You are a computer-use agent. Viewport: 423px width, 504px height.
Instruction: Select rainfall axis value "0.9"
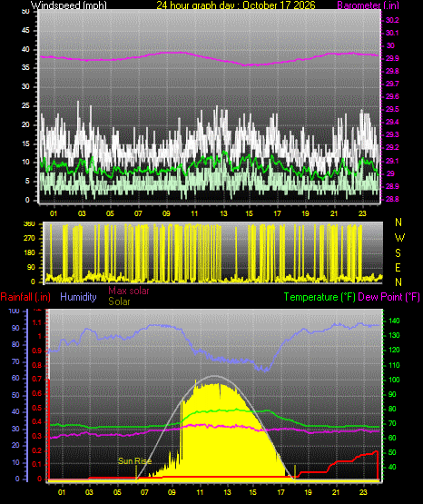tap(37, 351)
